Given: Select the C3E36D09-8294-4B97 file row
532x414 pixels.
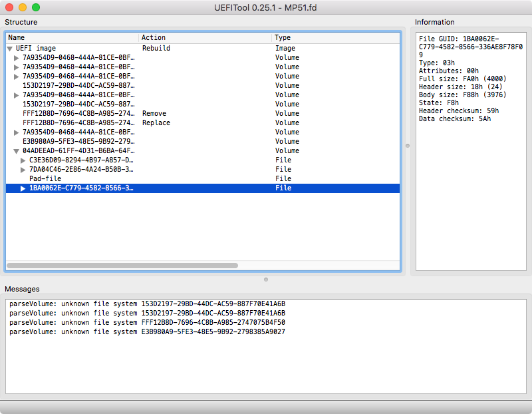Looking at the screenshot, I should pos(203,160).
